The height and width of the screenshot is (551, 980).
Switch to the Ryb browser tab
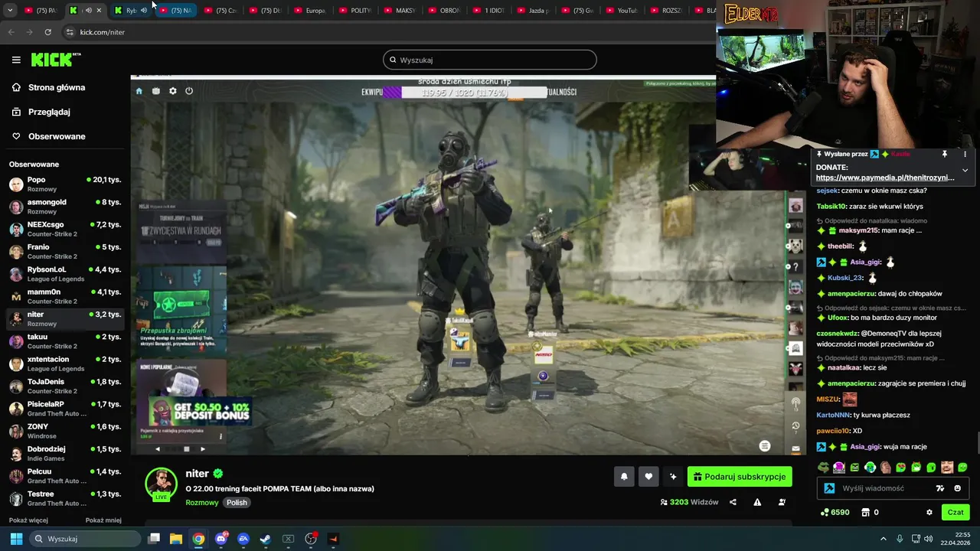pos(130,11)
